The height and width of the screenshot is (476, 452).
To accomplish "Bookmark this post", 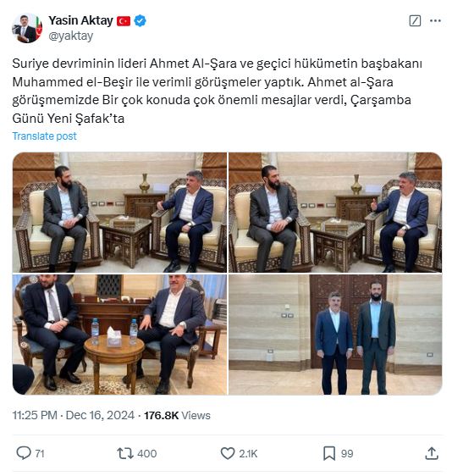I will pos(329,453).
